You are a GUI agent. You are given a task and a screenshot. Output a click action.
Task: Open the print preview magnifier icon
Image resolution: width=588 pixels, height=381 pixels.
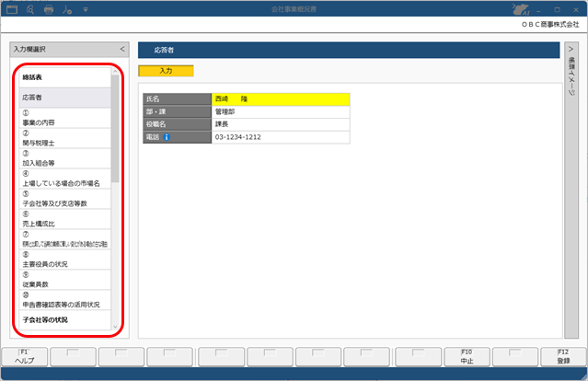coord(30,10)
